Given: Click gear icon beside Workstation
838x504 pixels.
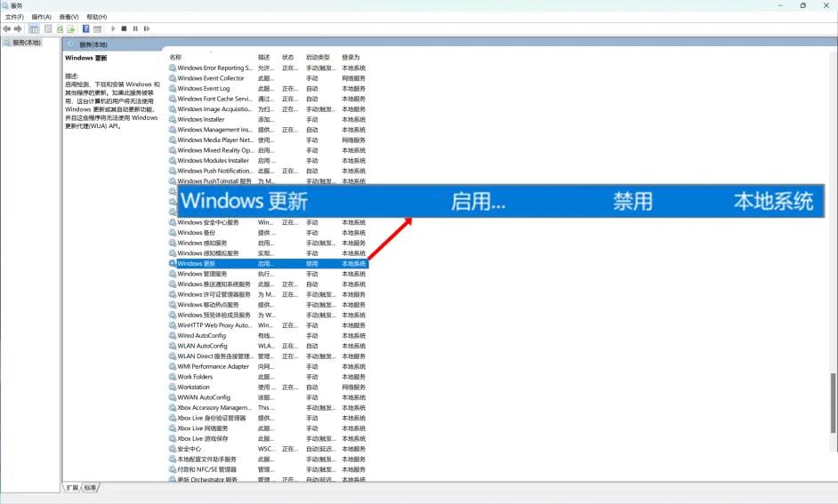Looking at the screenshot, I should 173,387.
